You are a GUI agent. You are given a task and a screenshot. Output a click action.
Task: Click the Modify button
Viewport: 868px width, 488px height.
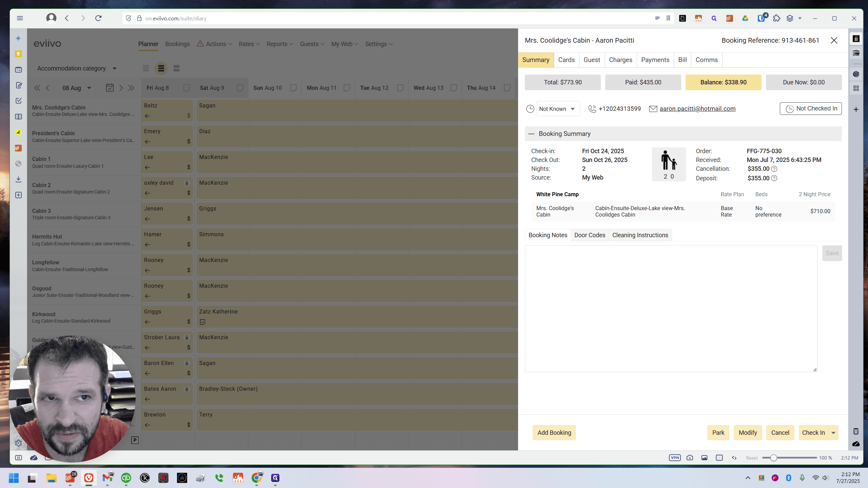(748, 433)
